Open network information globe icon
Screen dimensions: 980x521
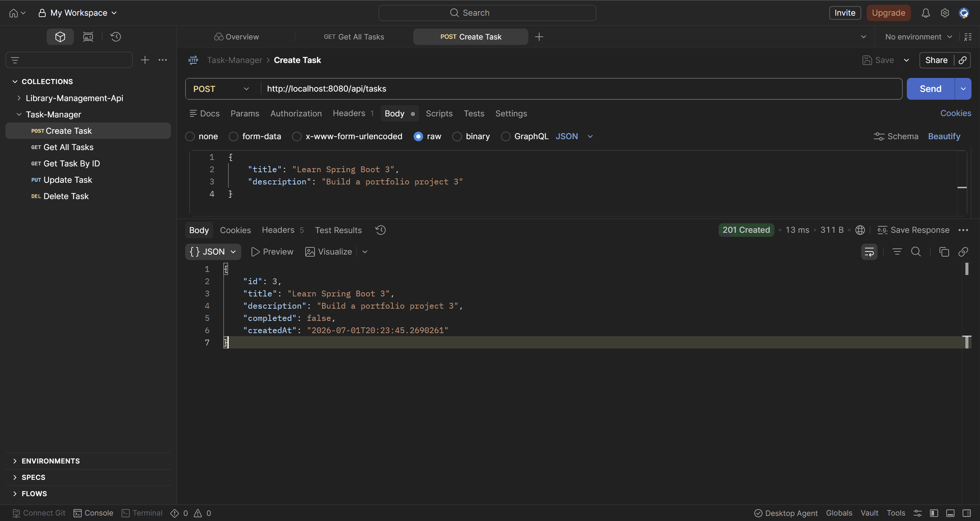coord(860,230)
